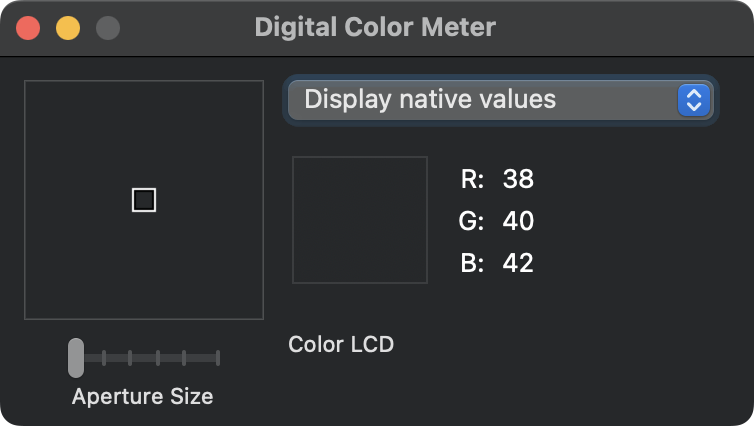The image size is (754, 426).
Task: Click the gray disabled zoom window button
Action: 107,28
